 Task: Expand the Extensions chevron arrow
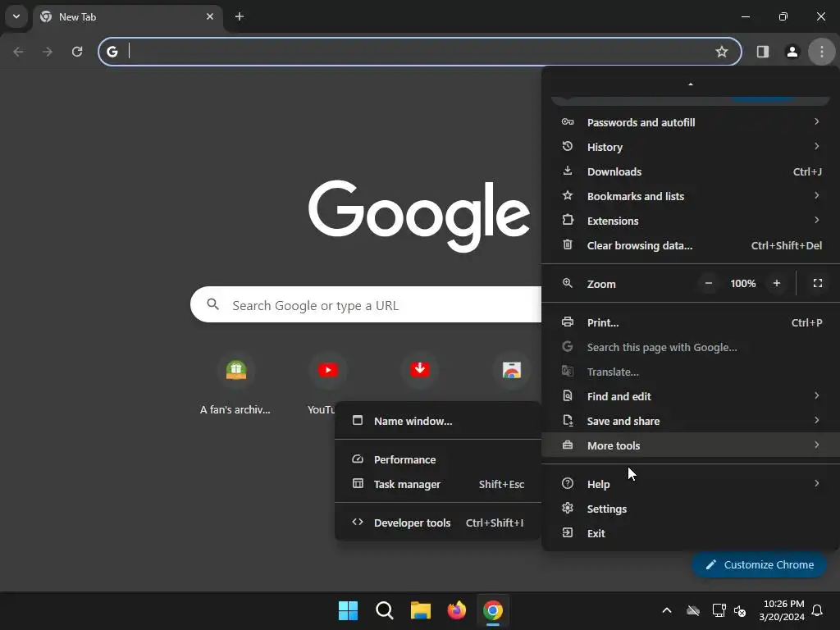pos(816,220)
